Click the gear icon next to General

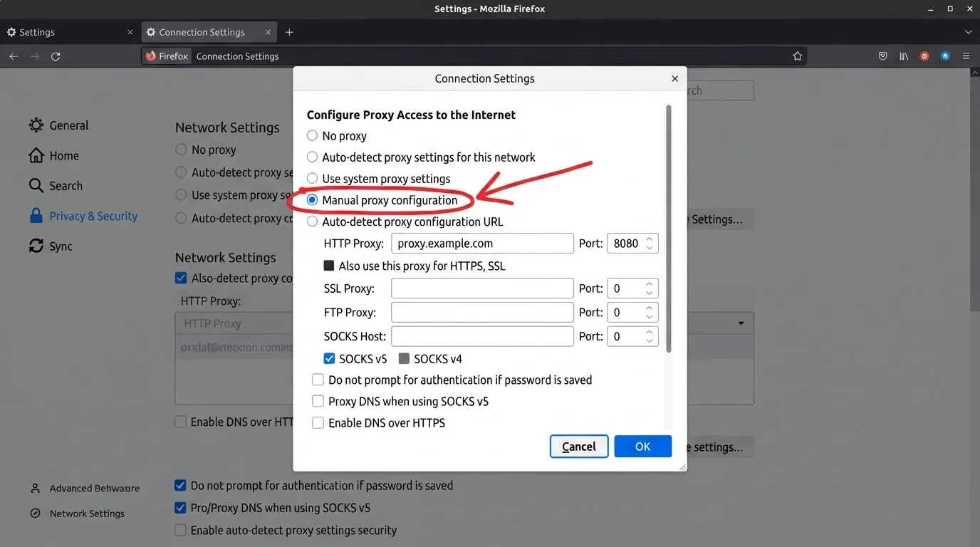coord(36,125)
